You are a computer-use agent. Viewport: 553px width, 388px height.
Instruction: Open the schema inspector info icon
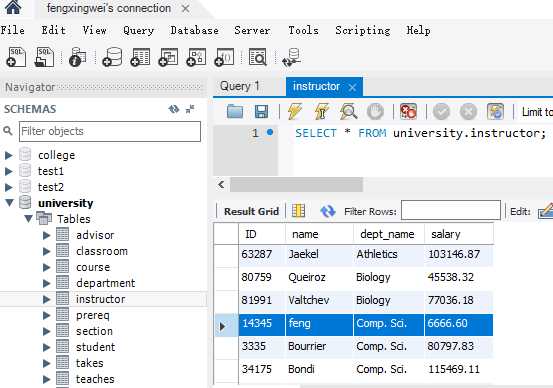point(78,57)
